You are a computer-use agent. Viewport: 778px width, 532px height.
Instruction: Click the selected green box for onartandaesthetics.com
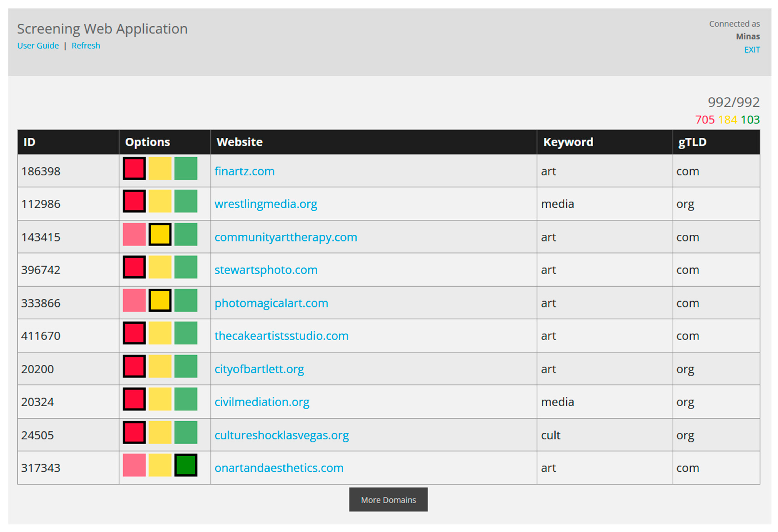pos(186,465)
